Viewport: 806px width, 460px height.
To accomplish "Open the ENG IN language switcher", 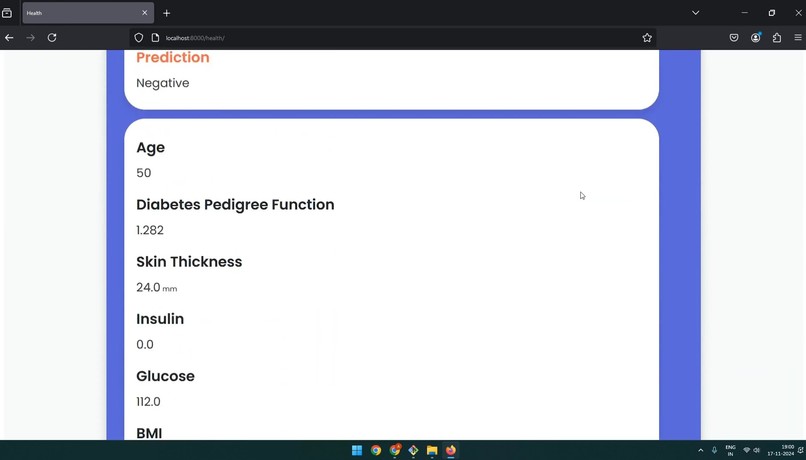I will point(730,450).
